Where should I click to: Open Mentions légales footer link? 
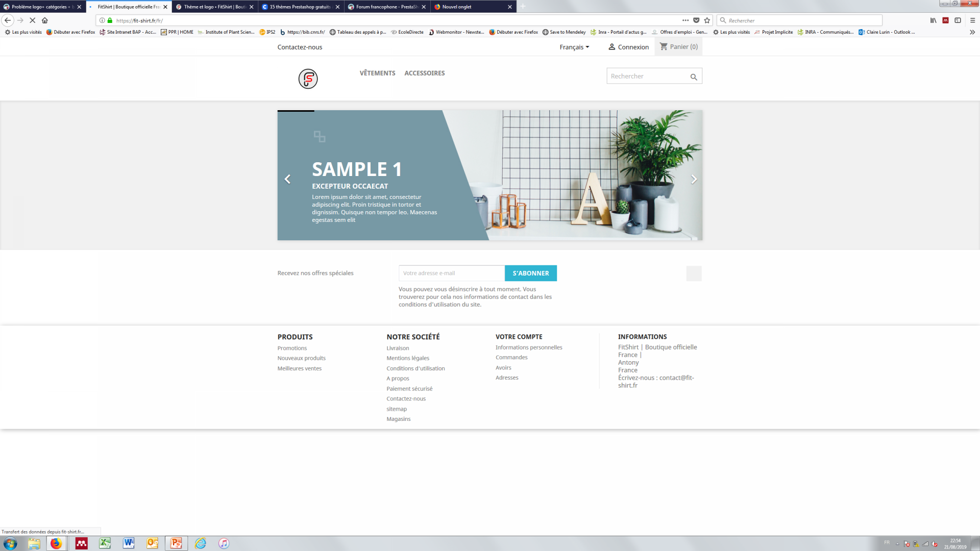[407, 358]
